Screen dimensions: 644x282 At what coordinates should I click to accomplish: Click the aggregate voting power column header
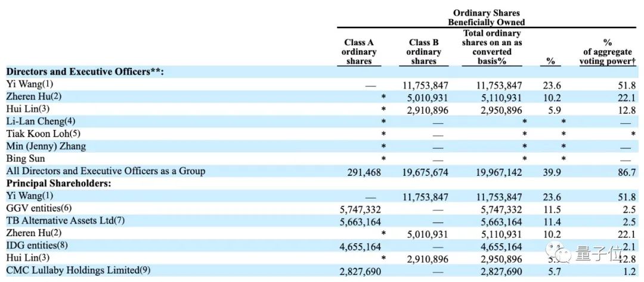click(607, 52)
